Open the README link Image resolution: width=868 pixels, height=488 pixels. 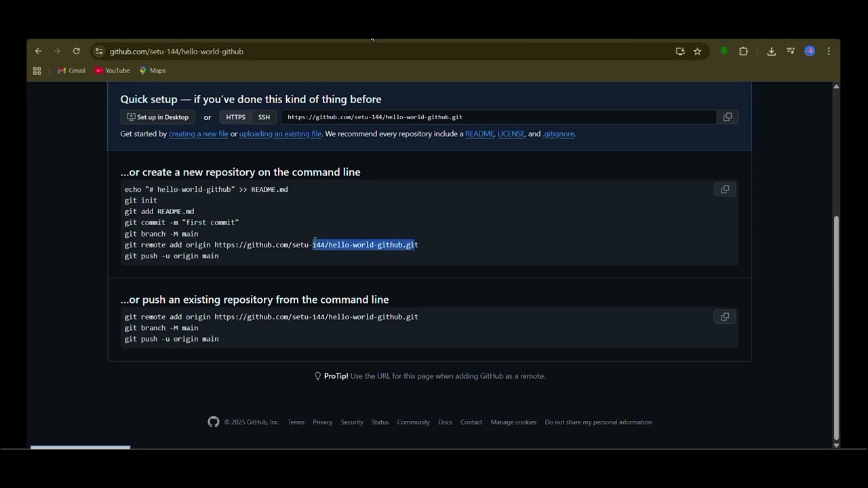click(479, 134)
